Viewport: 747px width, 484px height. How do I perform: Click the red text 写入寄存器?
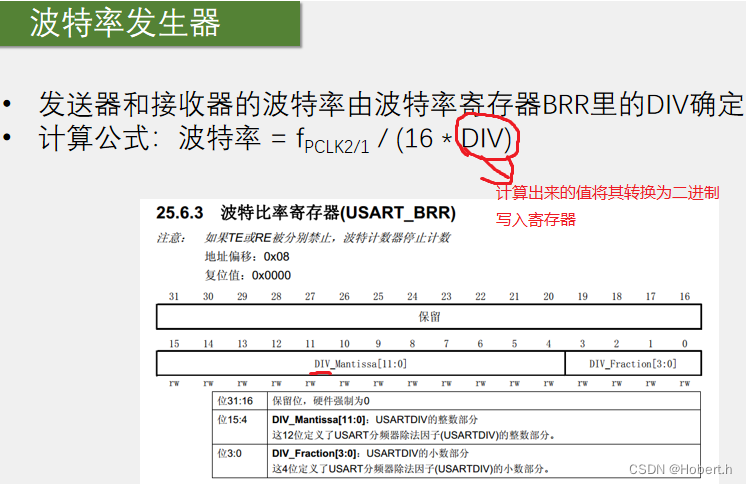tap(536, 220)
